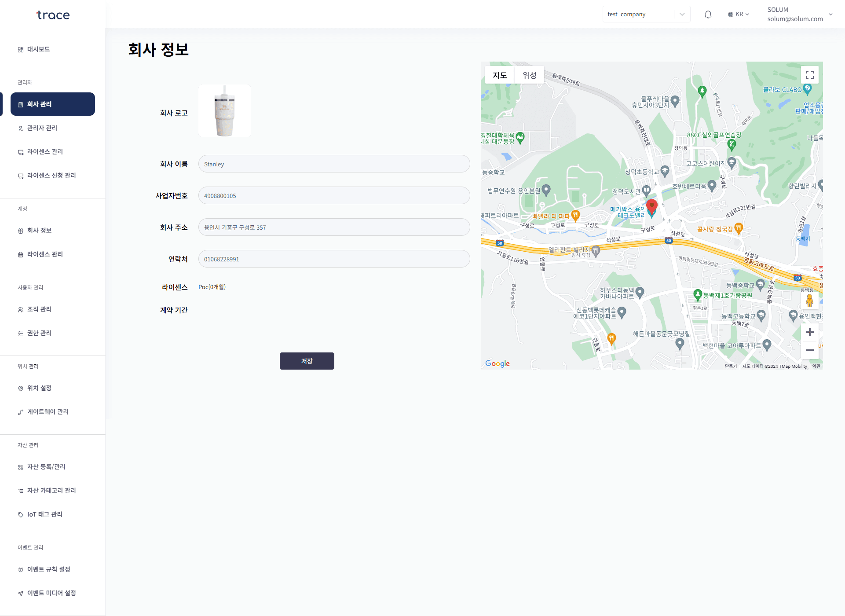
Task: Click the company logo thumbnail image
Action: pyautogui.click(x=225, y=111)
